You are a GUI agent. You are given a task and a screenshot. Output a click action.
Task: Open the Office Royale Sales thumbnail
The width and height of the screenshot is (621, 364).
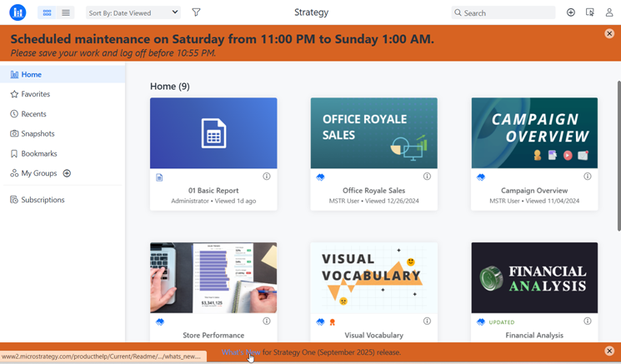coord(374,133)
